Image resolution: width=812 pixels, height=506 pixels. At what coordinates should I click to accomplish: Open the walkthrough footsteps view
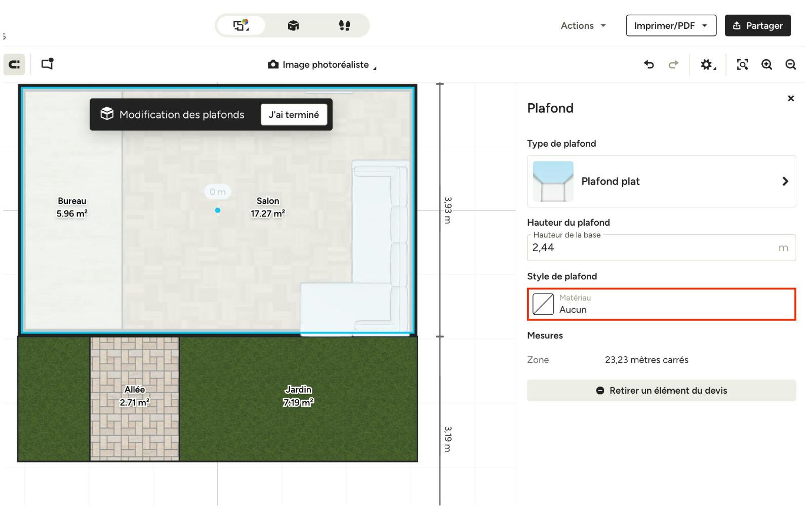pos(344,25)
